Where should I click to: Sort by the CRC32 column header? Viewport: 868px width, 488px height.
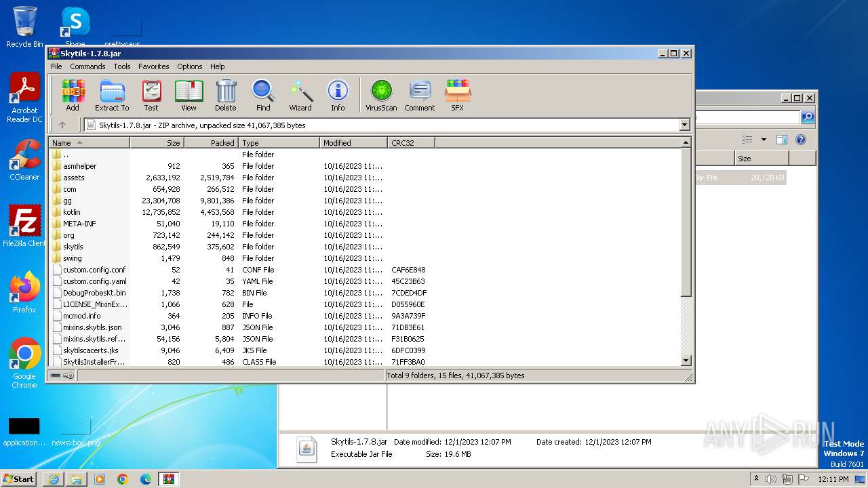click(x=411, y=143)
